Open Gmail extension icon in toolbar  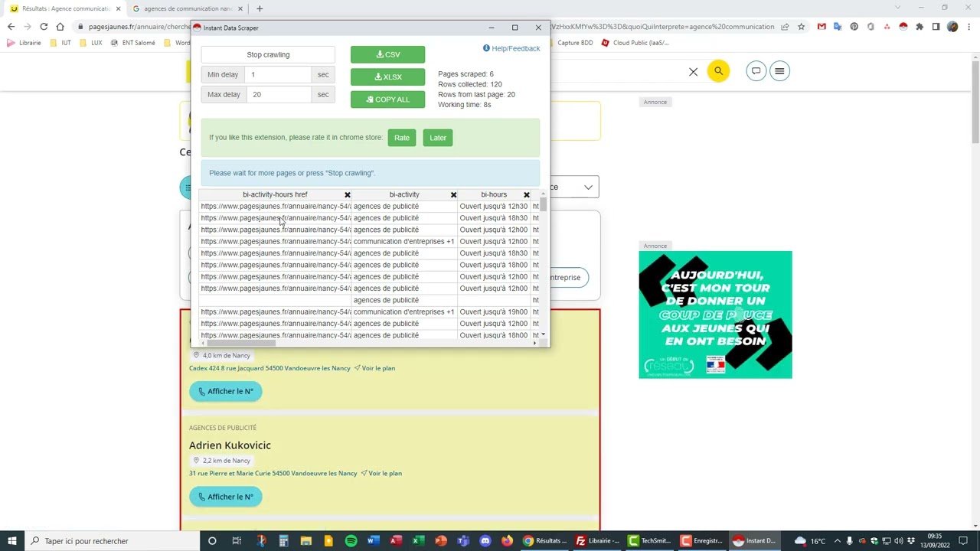point(822,27)
